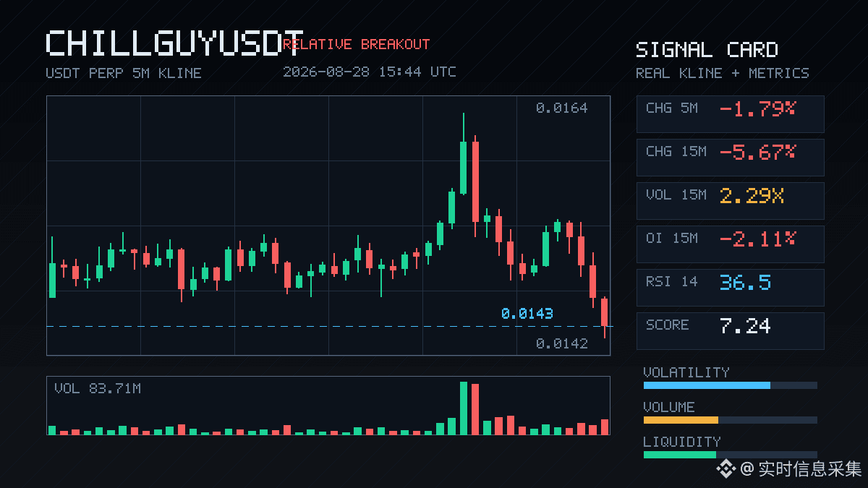The width and height of the screenshot is (868, 488).
Task: Click the REAL KLINE + METRICS subtitle
Action: tap(723, 73)
